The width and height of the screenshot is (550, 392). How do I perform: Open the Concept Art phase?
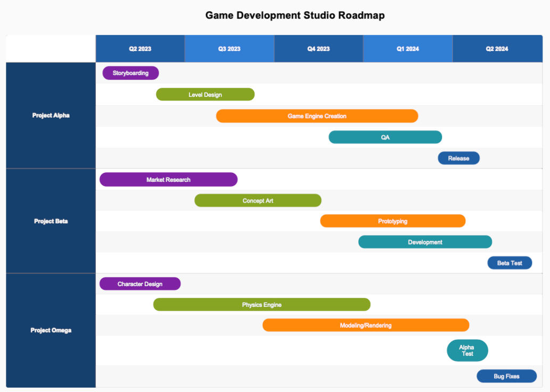[258, 201]
